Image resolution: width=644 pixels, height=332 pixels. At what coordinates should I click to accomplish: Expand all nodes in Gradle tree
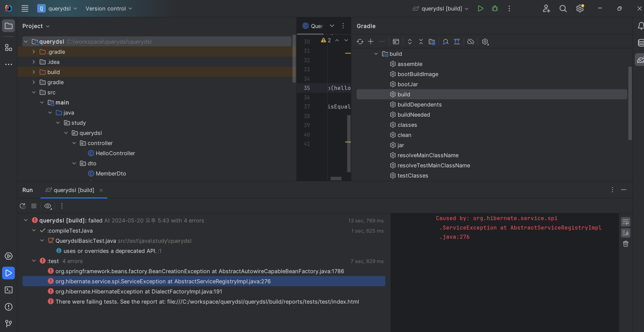pyautogui.click(x=410, y=42)
